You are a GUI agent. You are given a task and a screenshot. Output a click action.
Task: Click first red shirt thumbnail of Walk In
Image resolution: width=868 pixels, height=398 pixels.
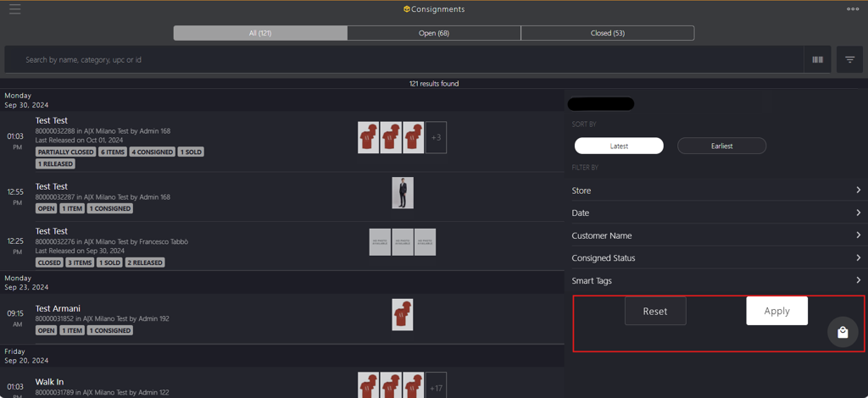click(368, 385)
